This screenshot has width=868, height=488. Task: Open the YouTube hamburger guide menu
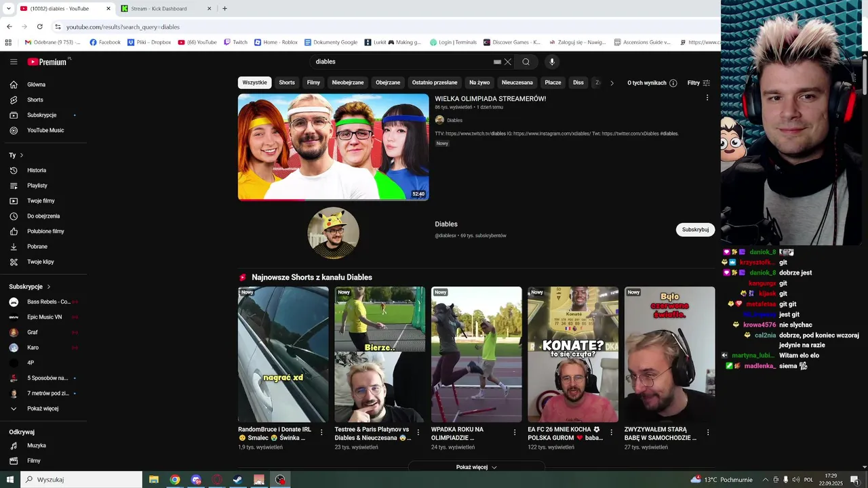[14, 62]
